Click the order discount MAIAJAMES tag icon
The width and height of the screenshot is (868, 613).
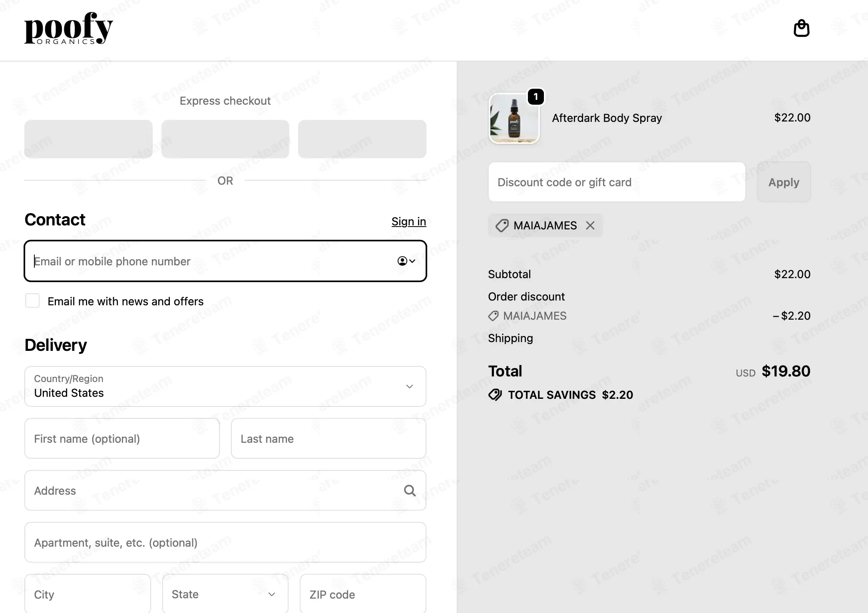[x=494, y=316]
